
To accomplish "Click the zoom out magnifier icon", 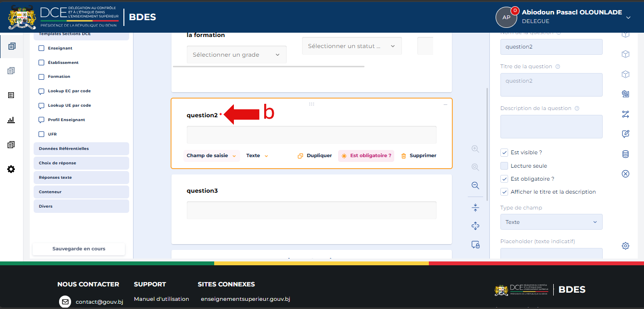I will point(475,185).
